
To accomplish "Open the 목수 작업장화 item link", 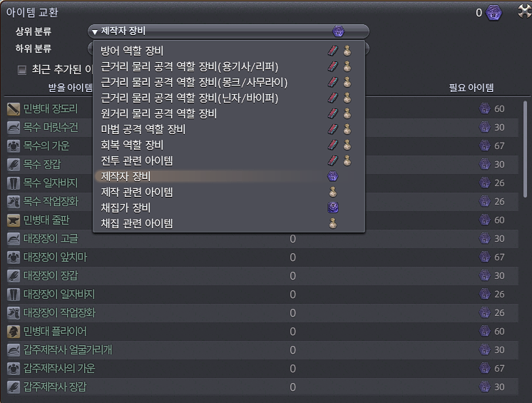I will 51,202.
